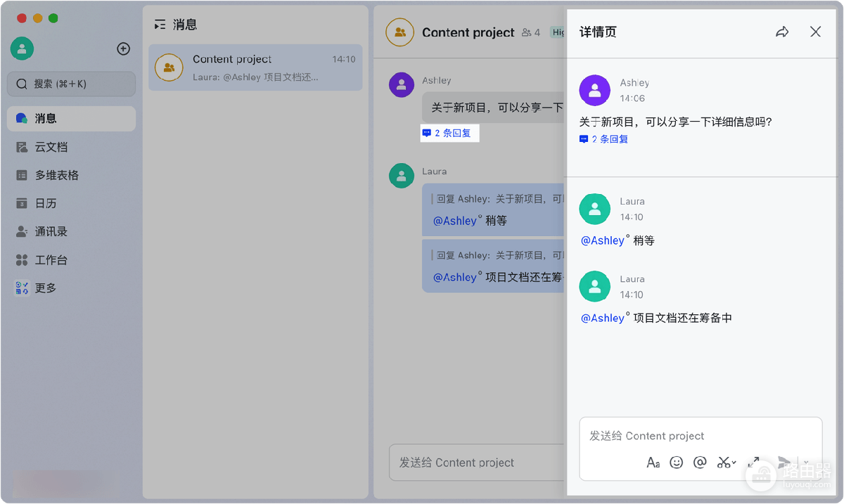Focus the 搜索 search box
This screenshot has height=504, width=844.
click(x=71, y=84)
